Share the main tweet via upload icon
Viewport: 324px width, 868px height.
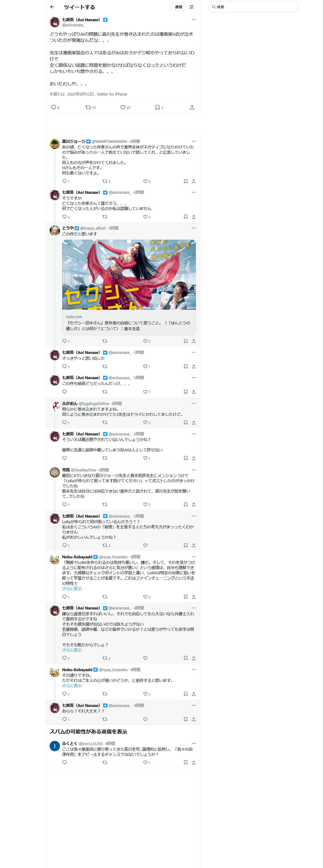pos(192,107)
